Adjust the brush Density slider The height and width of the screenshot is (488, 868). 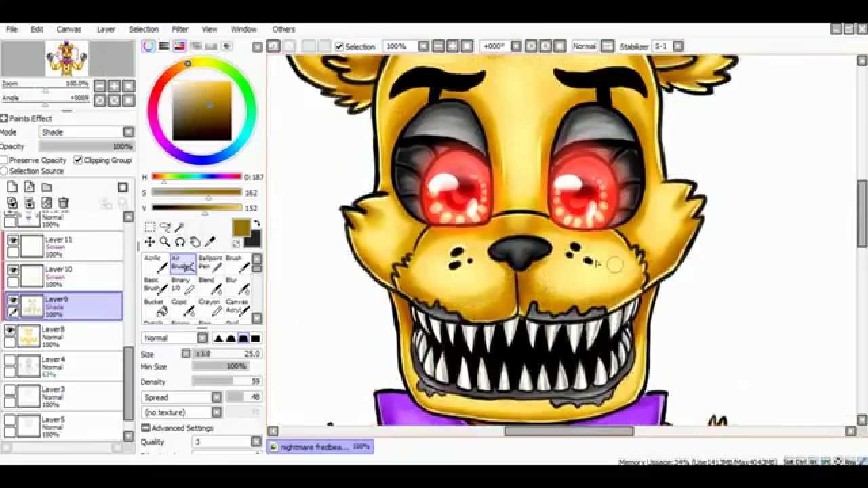point(227,382)
